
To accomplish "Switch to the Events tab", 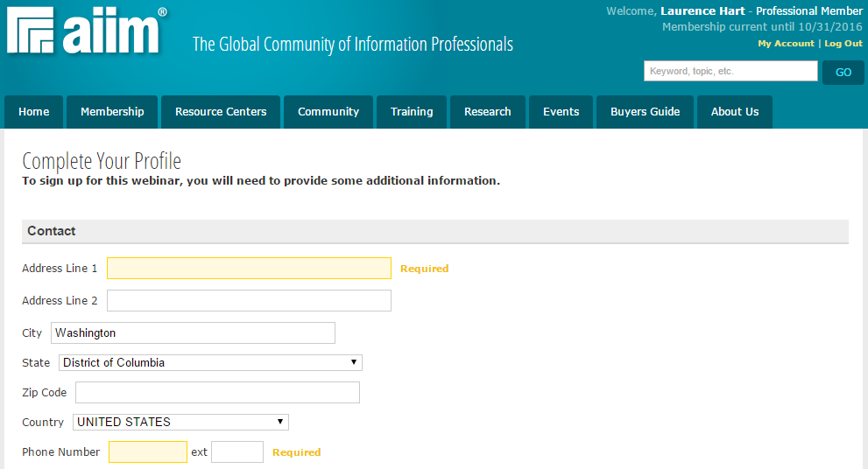I will (x=561, y=112).
